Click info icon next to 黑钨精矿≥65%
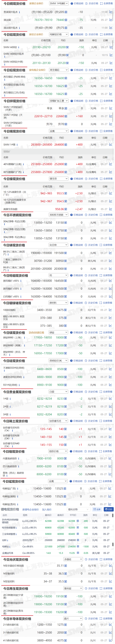Screen dimensions: 115x644 pos(21,281)
